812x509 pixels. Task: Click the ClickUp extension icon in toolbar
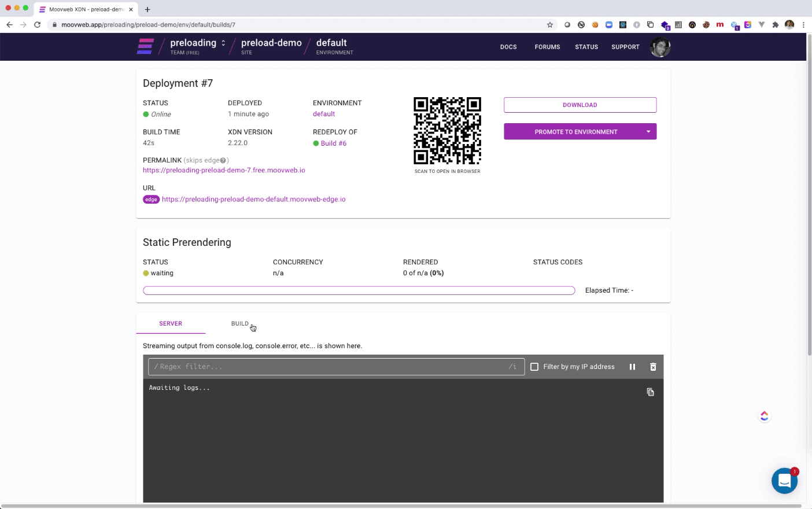(748, 25)
